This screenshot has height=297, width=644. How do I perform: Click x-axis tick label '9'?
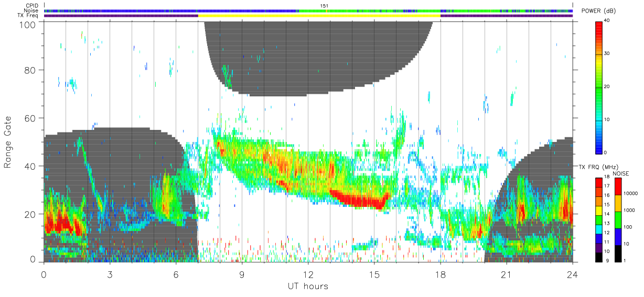[x=242, y=274]
